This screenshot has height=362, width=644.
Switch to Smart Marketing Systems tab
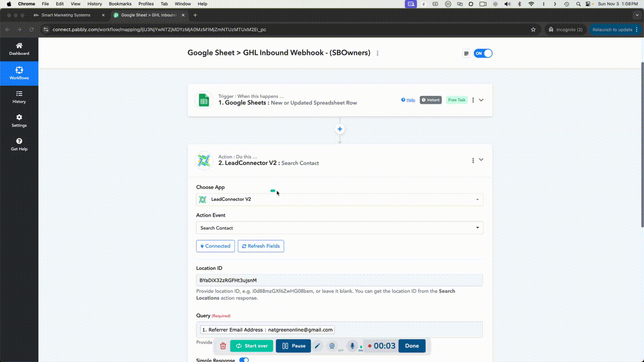coord(66,15)
